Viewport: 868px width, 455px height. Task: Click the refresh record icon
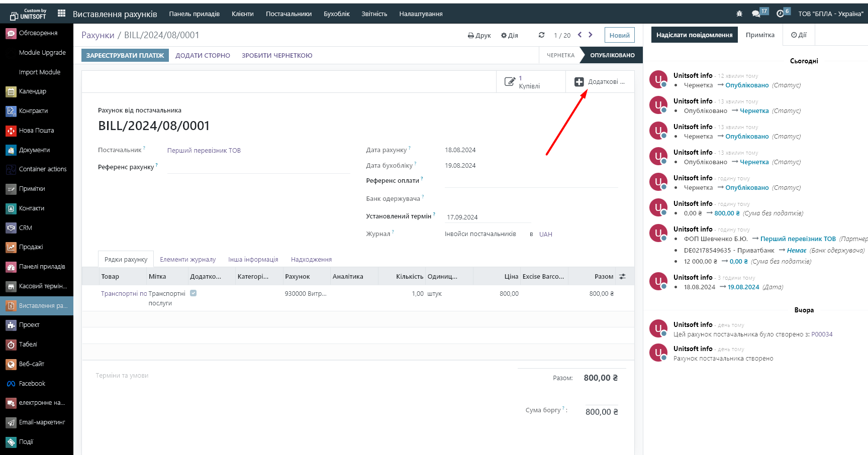pos(541,35)
